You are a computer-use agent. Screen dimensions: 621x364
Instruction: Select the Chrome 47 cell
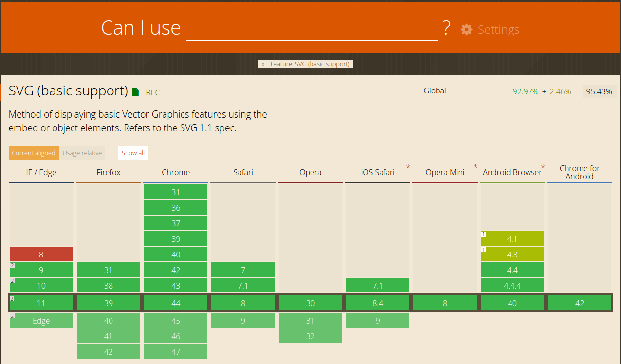pos(176,351)
